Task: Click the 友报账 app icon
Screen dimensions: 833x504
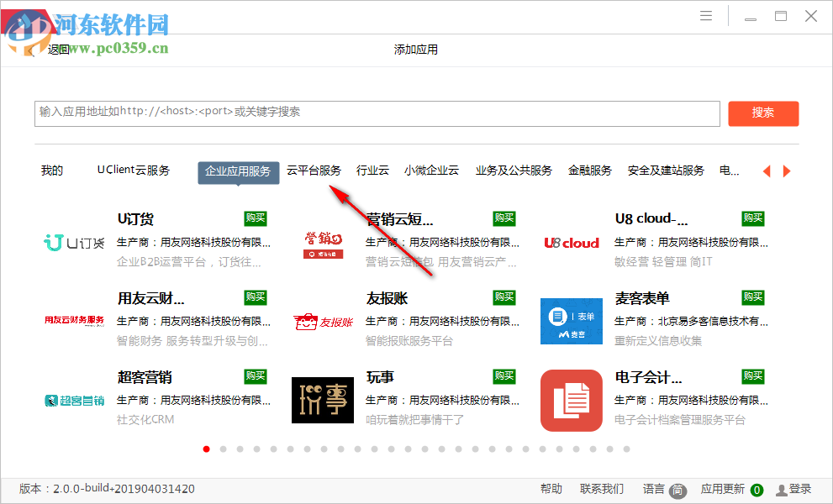Action: (322, 321)
